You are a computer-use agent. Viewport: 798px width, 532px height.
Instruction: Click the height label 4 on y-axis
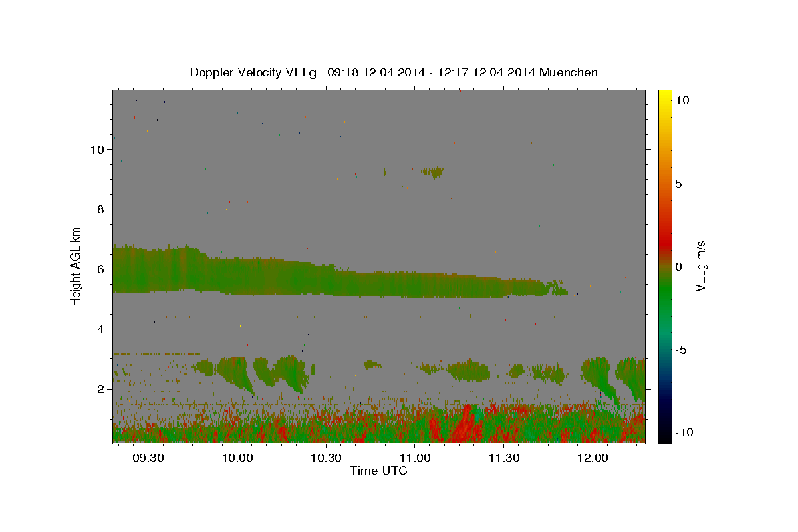point(100,329)
